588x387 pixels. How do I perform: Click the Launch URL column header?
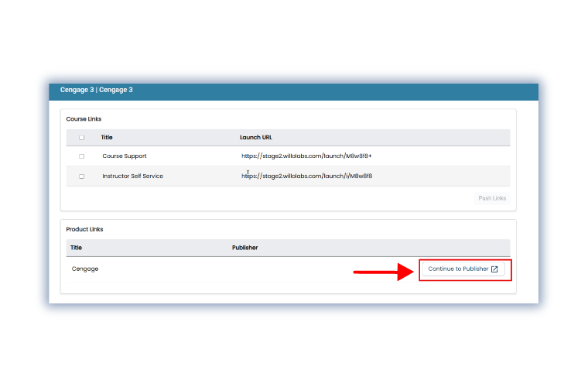tap(256, 137)
